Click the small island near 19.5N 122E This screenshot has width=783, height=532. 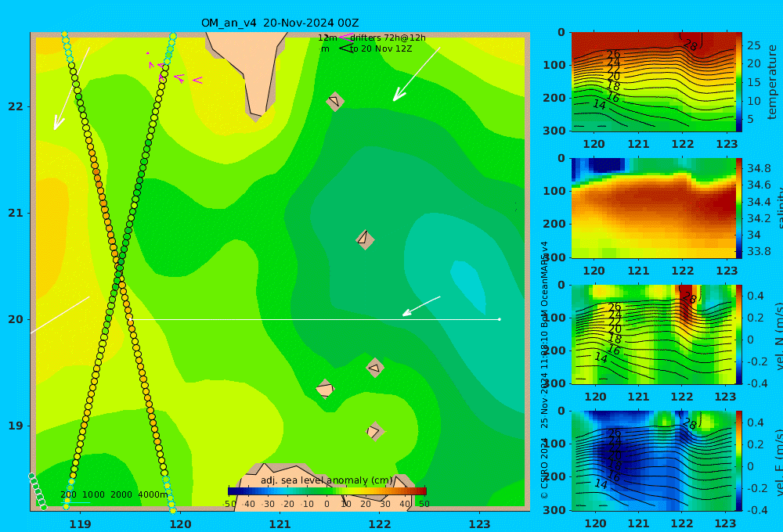pyautogui.click(x=375, y=368)
